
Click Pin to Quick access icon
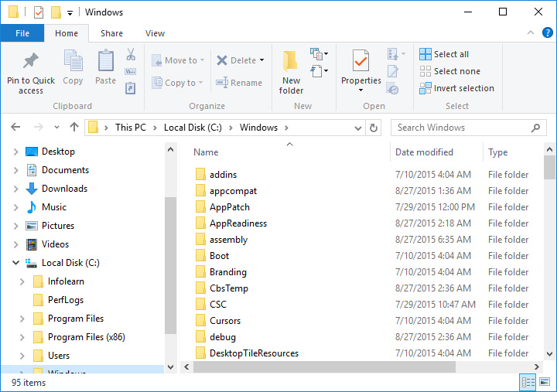(30, 61)
